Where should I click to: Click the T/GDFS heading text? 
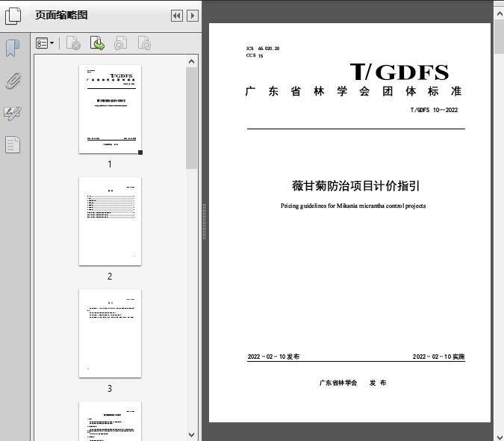[399, 72]
